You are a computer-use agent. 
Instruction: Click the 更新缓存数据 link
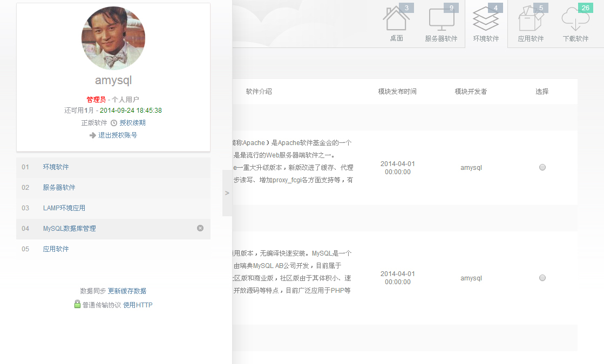coord(127,291)
